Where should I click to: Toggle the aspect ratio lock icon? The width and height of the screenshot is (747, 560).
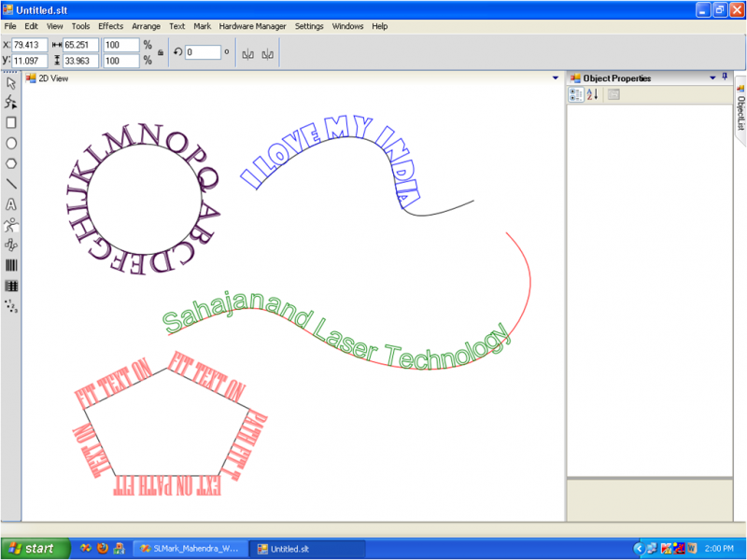click(x=161, y=52)
